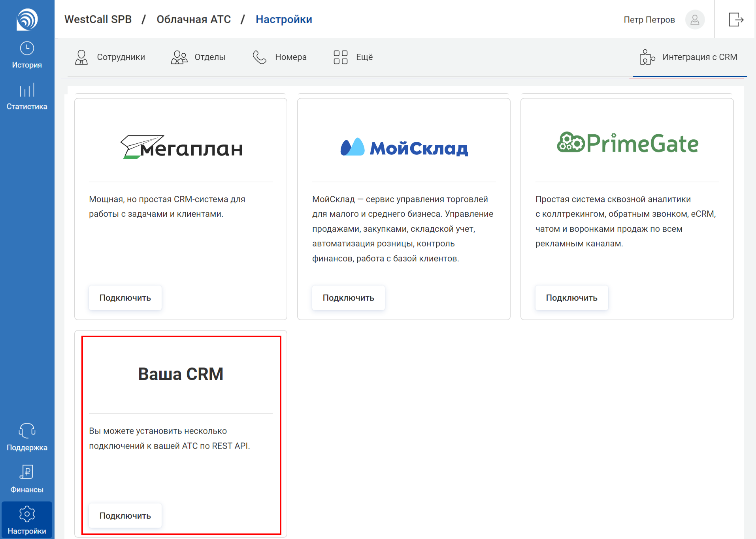This screenshot has width=756, height=539.
Task: Click the Мегаплан description text
Action: (167, 207)
